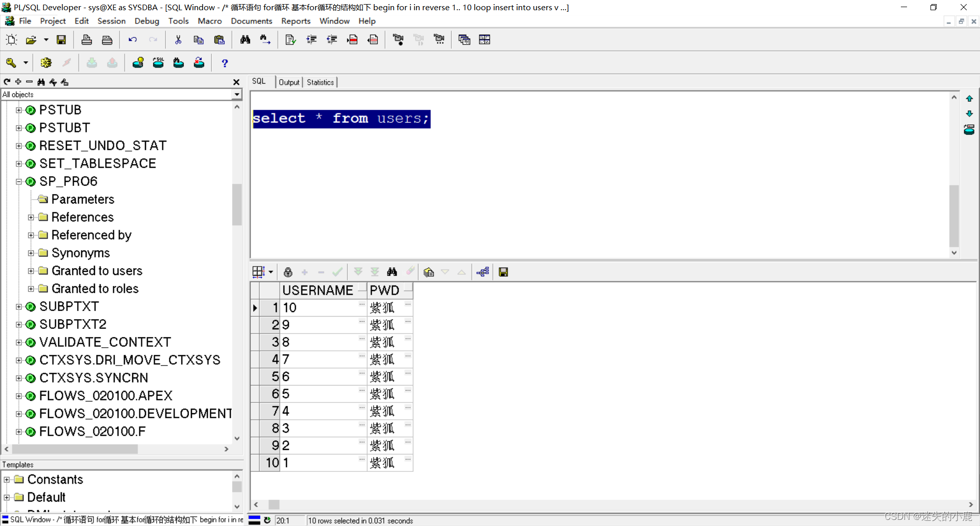The width and height of the screenshot is (980, 526).
Task: Expand the SUBPTXT2 node
Action: (19, 324)
